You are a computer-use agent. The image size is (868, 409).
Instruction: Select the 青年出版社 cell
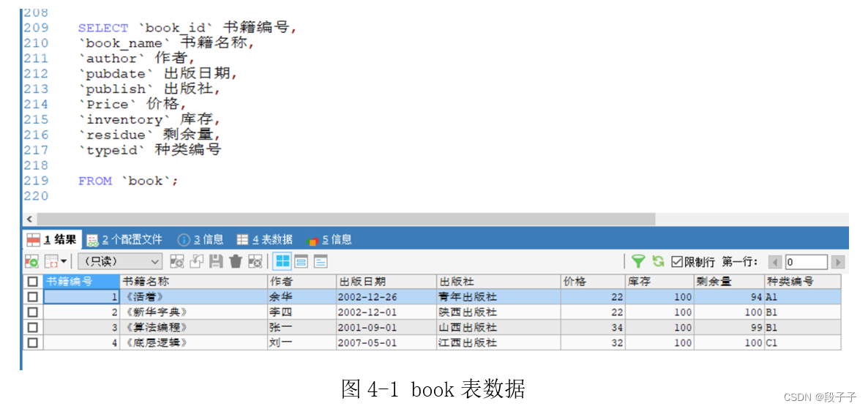click(x=498, y=297)
